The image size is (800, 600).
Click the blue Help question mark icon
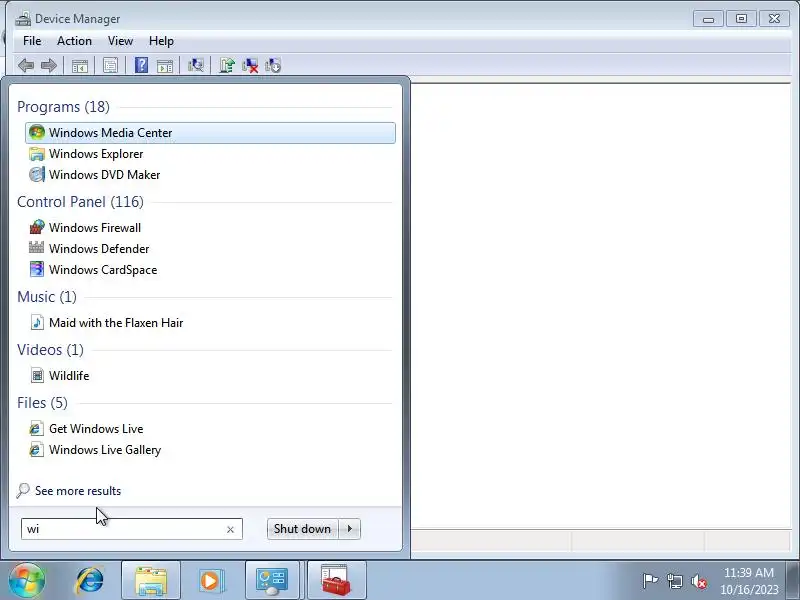pyautogui.click(x=141, y=65)
